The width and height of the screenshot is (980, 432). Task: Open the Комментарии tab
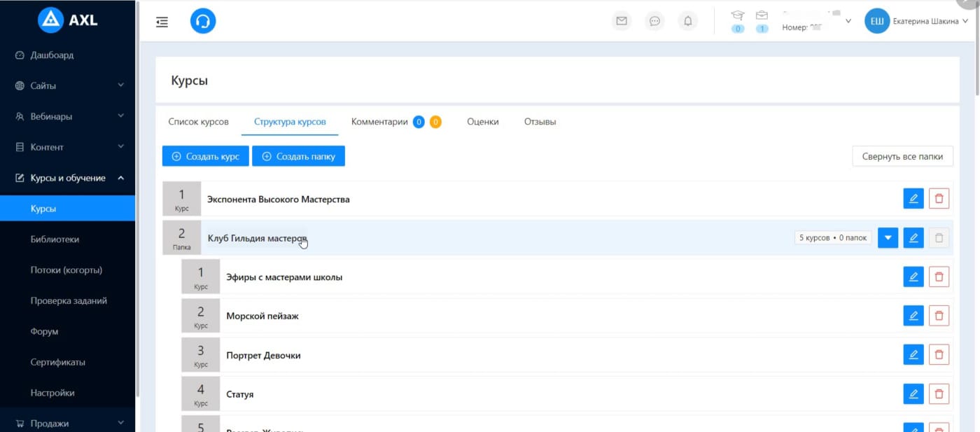pos(379,122)
